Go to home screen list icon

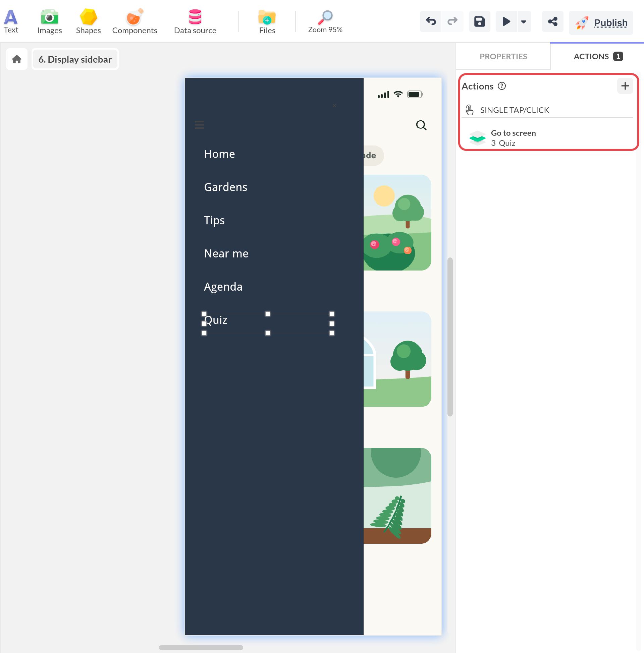pyautogui.click(x=16, y=59)
